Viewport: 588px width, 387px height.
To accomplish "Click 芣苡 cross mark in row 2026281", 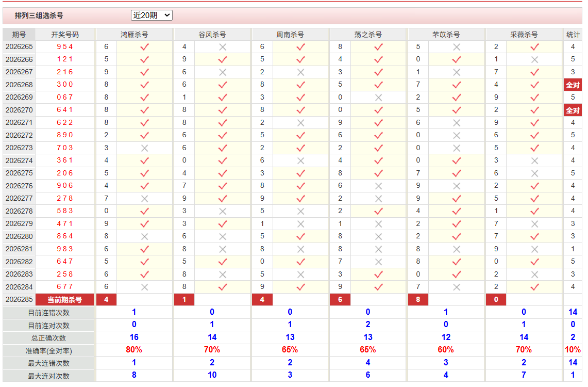I will (457, 249).
